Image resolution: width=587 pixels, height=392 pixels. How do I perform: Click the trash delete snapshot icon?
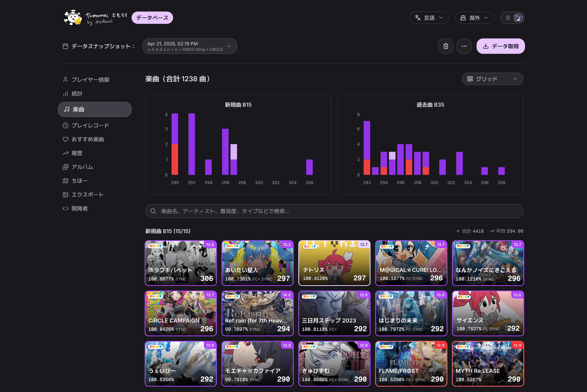[x=446, y=46]
